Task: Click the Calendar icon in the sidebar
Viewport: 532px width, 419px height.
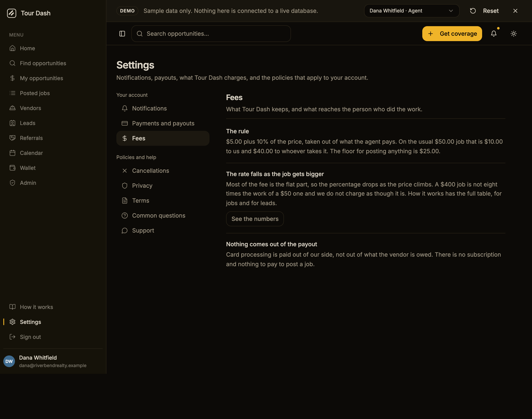Action: pos(12,153)
